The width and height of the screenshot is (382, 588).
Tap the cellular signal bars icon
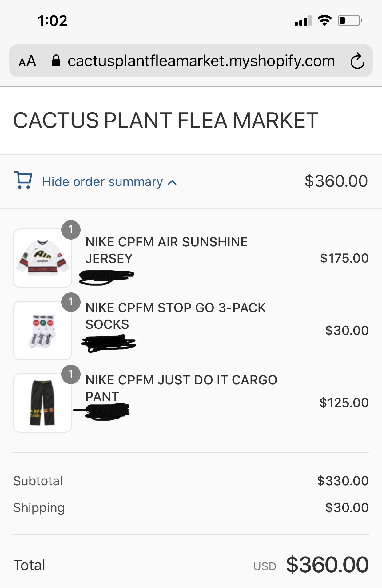(303, 21)
